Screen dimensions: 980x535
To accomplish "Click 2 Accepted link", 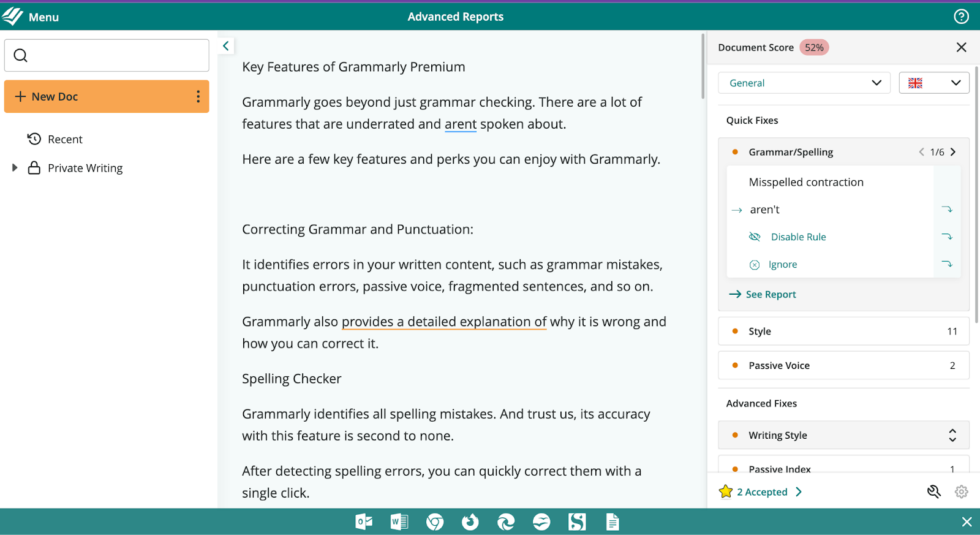I will coord(762,491).
